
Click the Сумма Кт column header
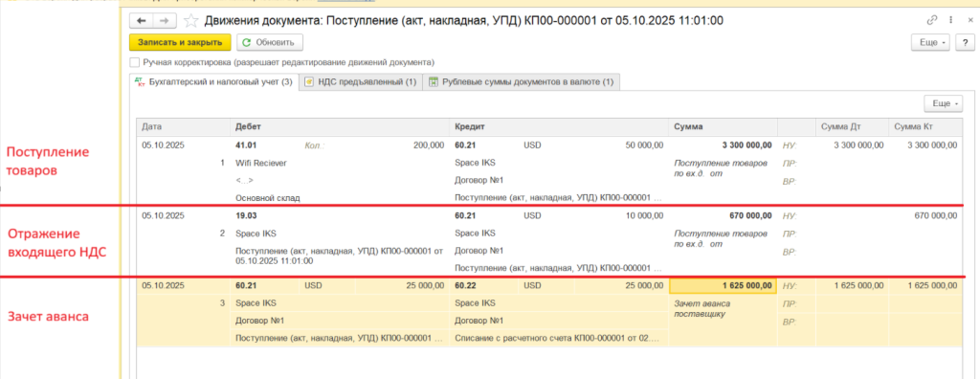925,126
